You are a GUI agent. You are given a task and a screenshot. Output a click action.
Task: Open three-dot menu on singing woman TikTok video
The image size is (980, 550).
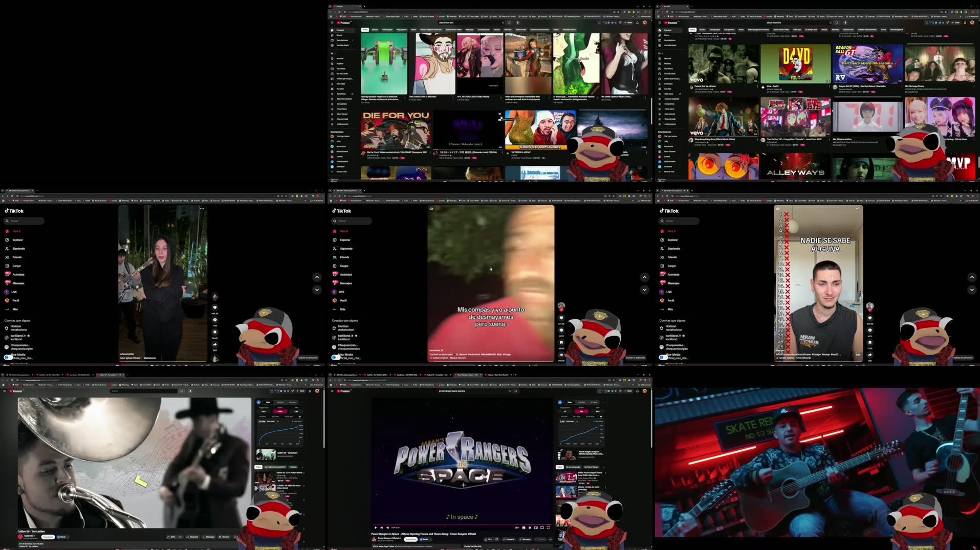202,209
